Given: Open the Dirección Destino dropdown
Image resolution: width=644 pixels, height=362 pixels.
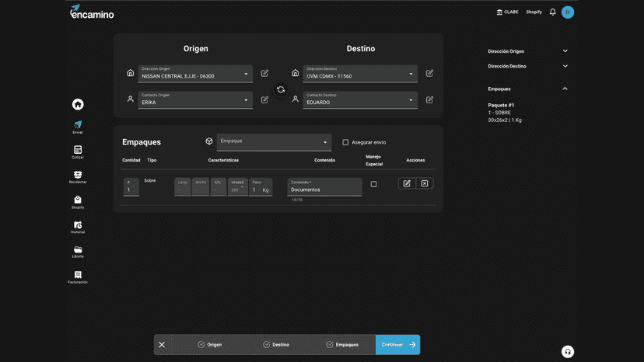Looking at the screenshot, I should click(360, 74).
